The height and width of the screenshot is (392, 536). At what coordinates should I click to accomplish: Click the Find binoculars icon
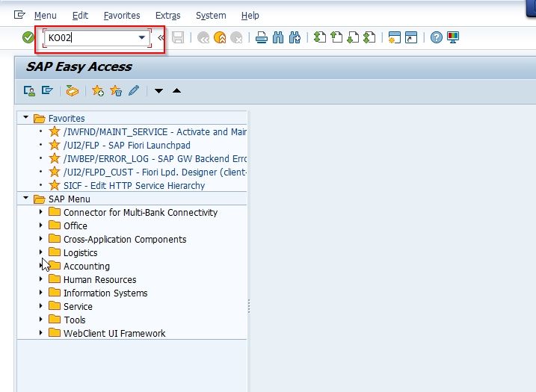pos(278,37)
